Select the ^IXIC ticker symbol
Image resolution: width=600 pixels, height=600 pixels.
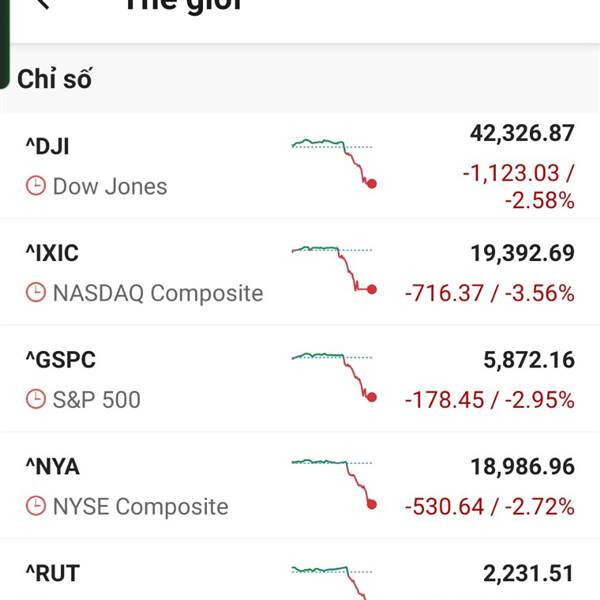tap(51, 254)
